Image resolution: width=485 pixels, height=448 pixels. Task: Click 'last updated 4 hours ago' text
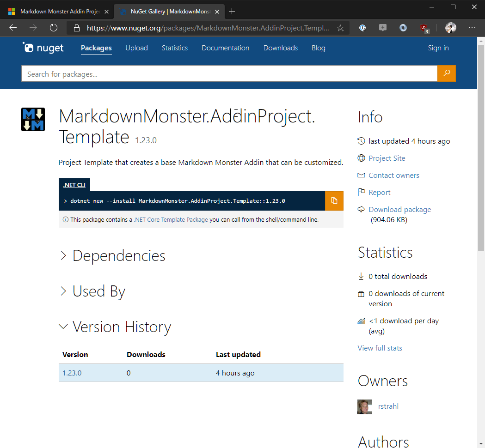(409, 141)
